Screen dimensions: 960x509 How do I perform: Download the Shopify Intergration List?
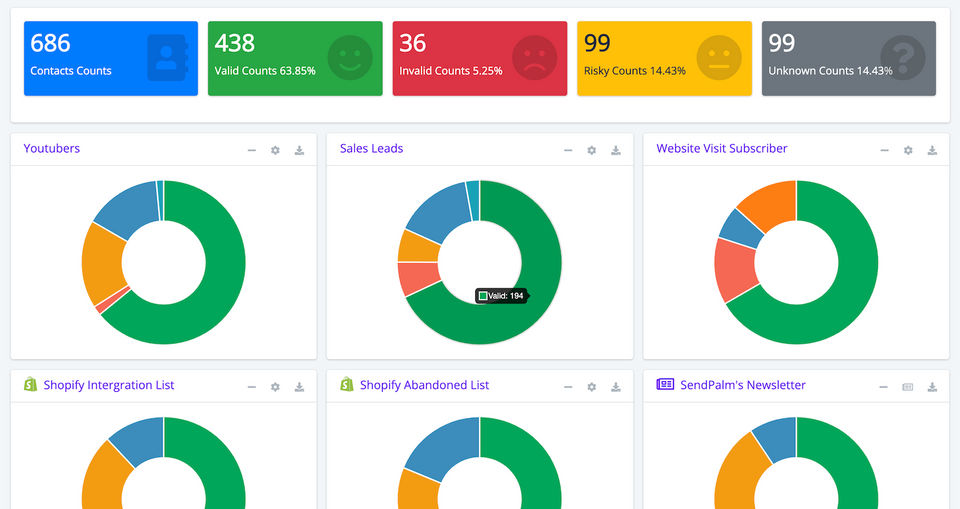pyautogui.click(x=299, y=387)
